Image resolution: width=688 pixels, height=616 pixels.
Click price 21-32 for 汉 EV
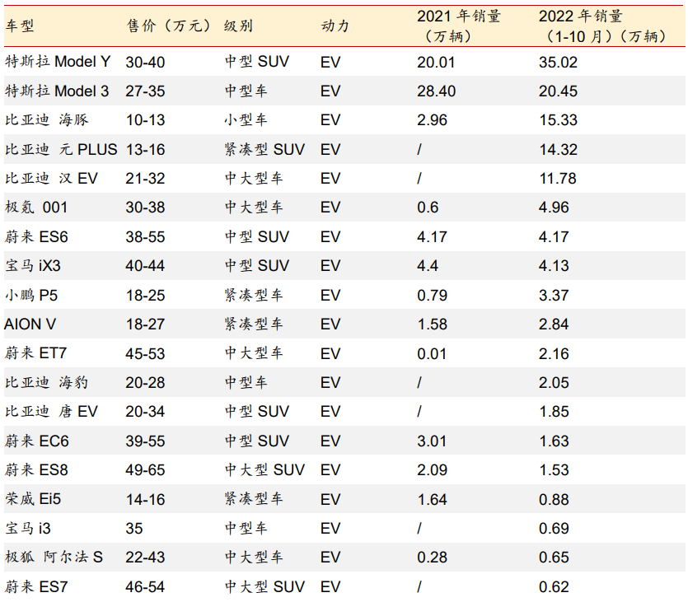[145, 179]
